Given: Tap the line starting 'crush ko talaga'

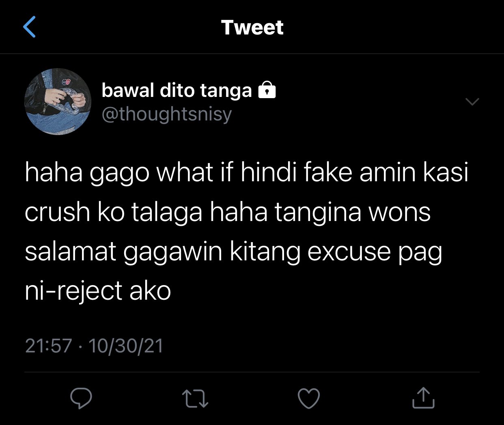Looking at the screenshot, I should click(228, 212).
